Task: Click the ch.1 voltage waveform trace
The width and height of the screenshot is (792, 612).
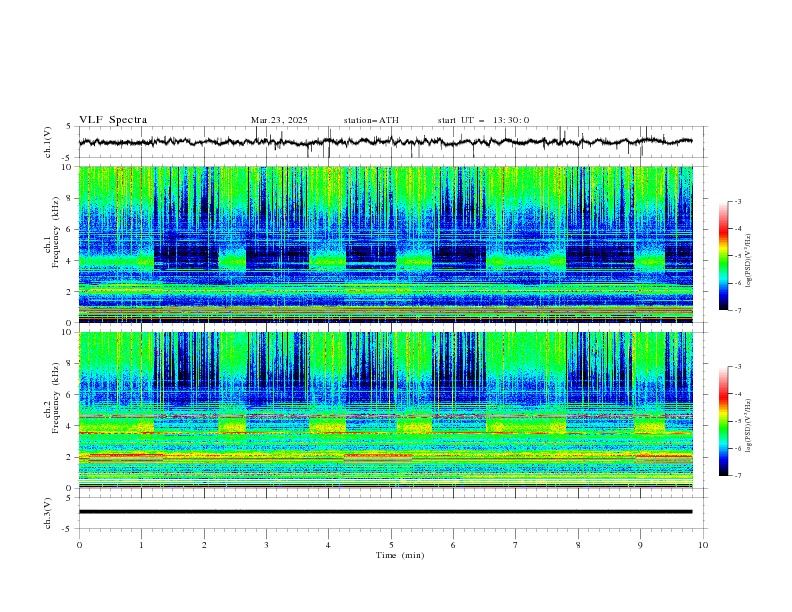Action: pos(385,142)
